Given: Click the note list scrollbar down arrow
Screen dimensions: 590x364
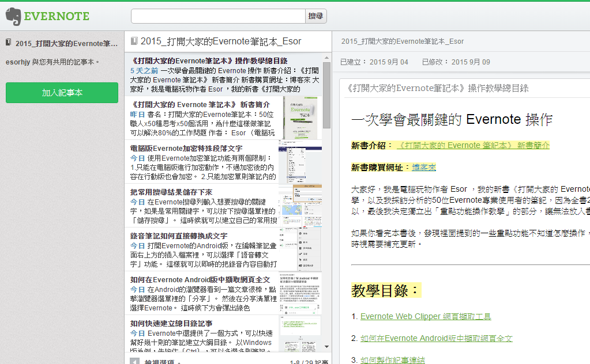Looking at the screenshot, I should click(326, 347).
